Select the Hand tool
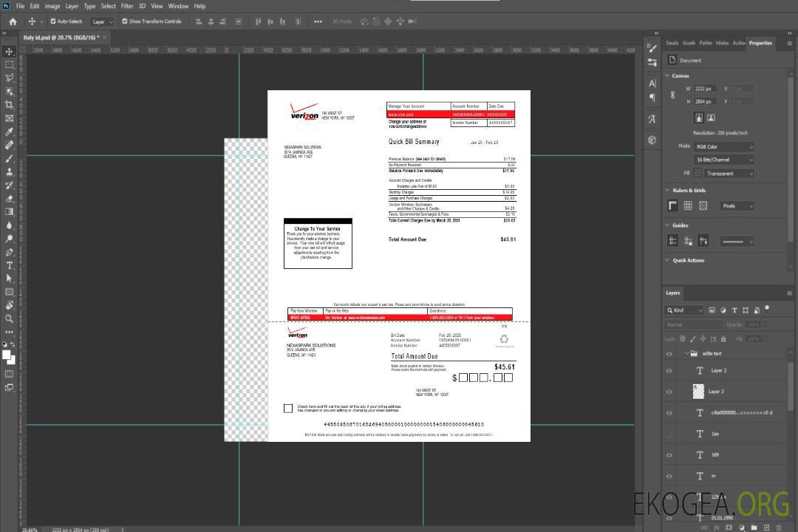The width and height of the screenshot is (798, 532). [x=9, y=305]
